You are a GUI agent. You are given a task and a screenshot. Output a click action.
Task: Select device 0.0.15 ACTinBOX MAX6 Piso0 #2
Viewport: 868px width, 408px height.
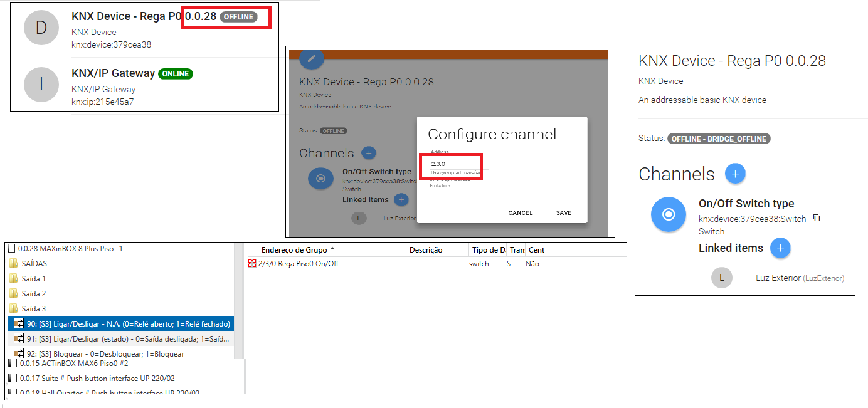68,363
